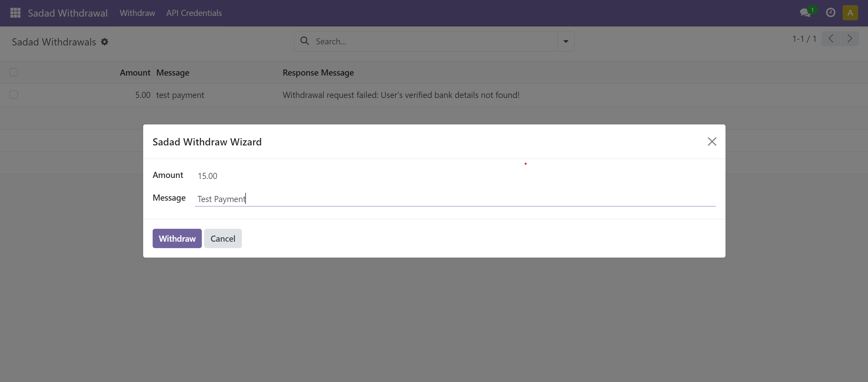Click the Message field with Test Payment
Image resolution: width=868 pixels, height=382 pixels.
(455, 199)
